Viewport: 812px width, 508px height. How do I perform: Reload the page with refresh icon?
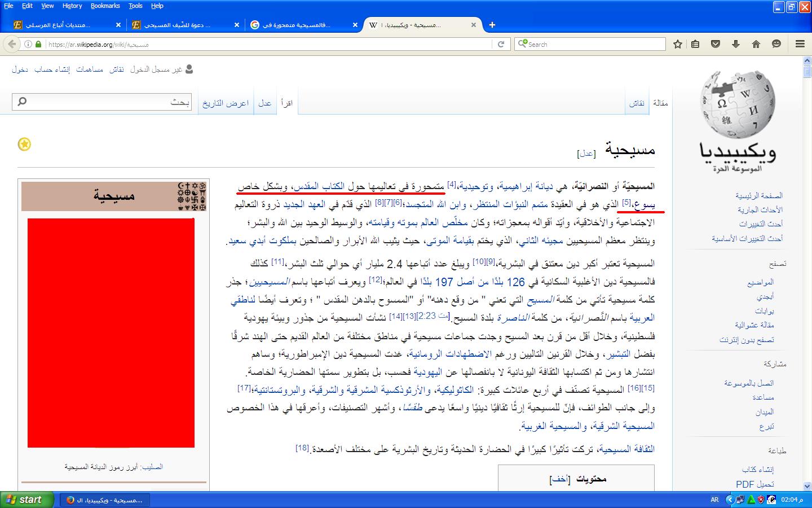tap(501, 44)
